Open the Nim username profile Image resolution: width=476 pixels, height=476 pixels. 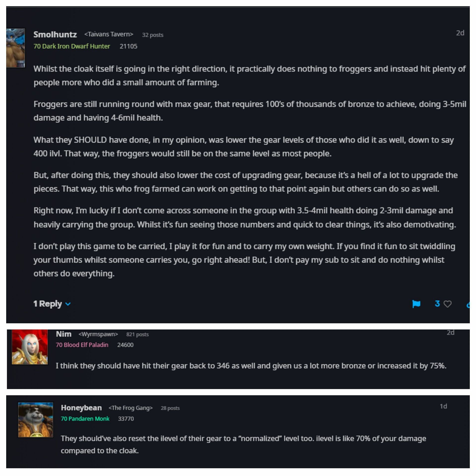(x=64, y=334)
